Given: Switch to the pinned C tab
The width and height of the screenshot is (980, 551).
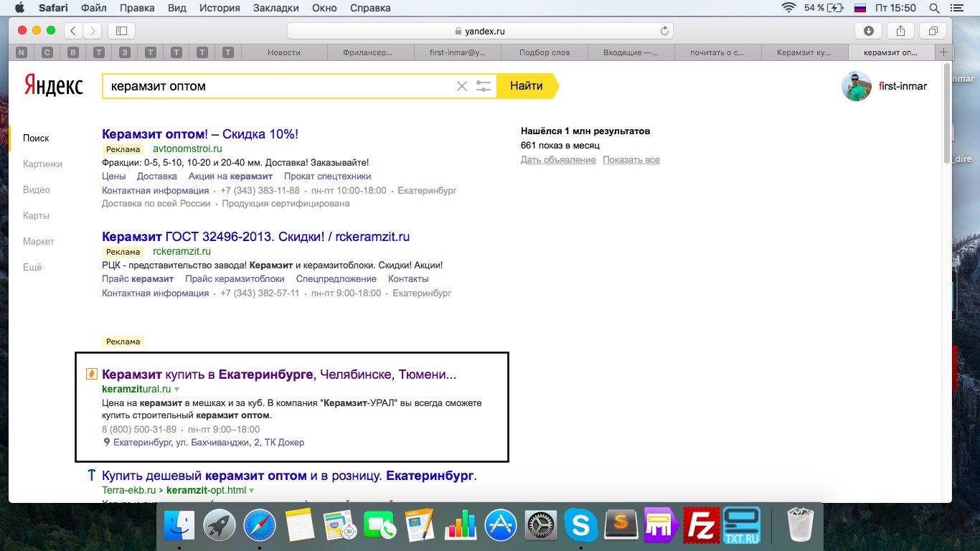Looking at the screenshot, I should point(47,52).
